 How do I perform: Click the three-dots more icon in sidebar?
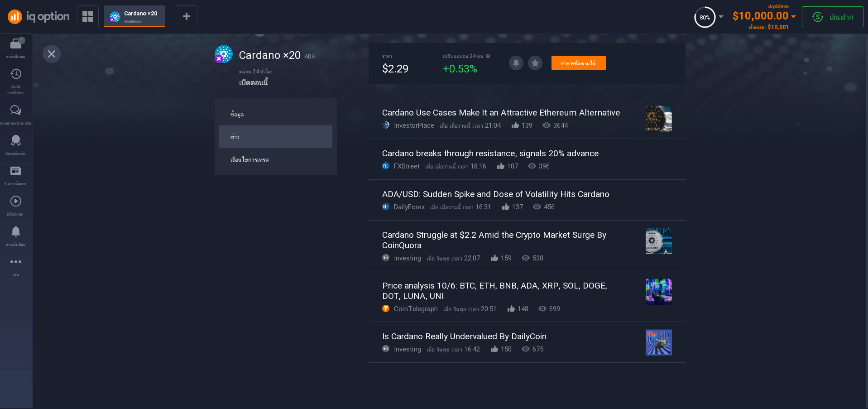[16, 262]
